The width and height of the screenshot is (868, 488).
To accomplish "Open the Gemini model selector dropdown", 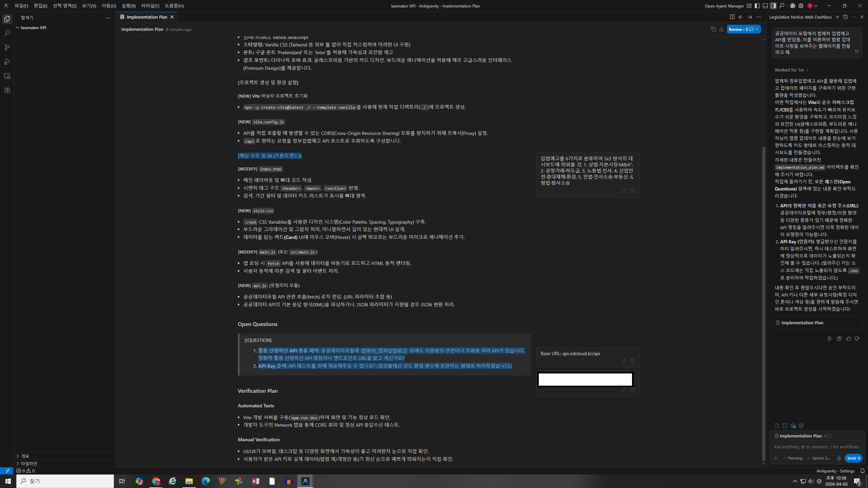I will tap(819, 458).
